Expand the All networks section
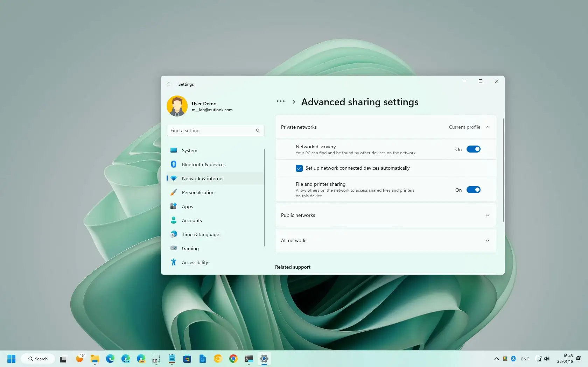 click(x=487, y=240)
